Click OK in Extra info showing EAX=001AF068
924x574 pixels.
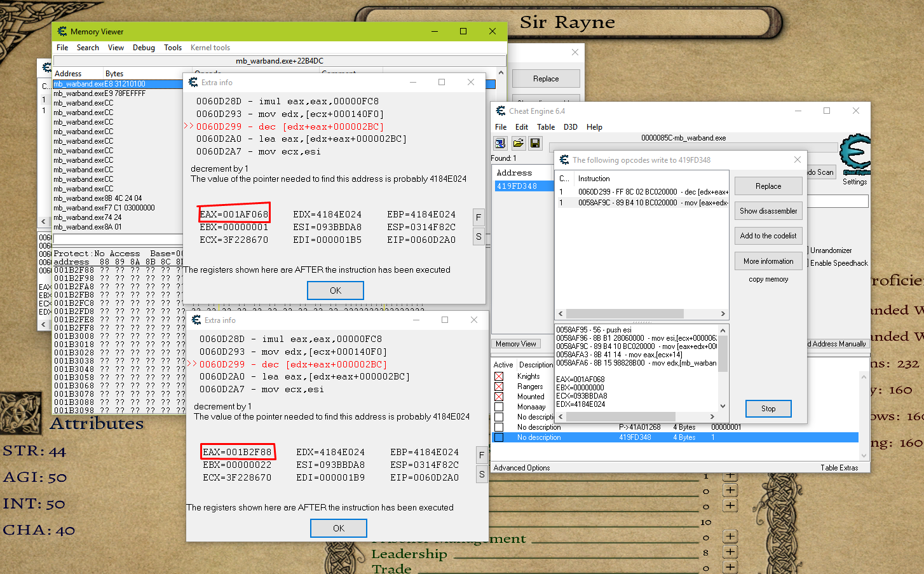coord(336,290)
